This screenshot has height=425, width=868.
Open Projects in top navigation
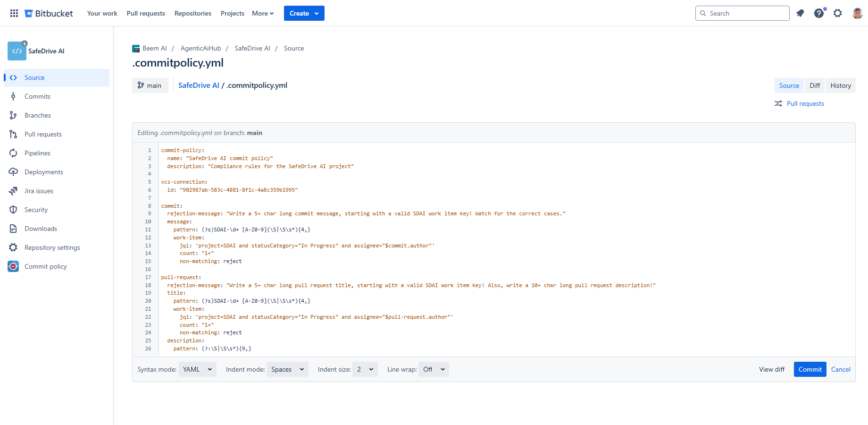tap(233, 13)
